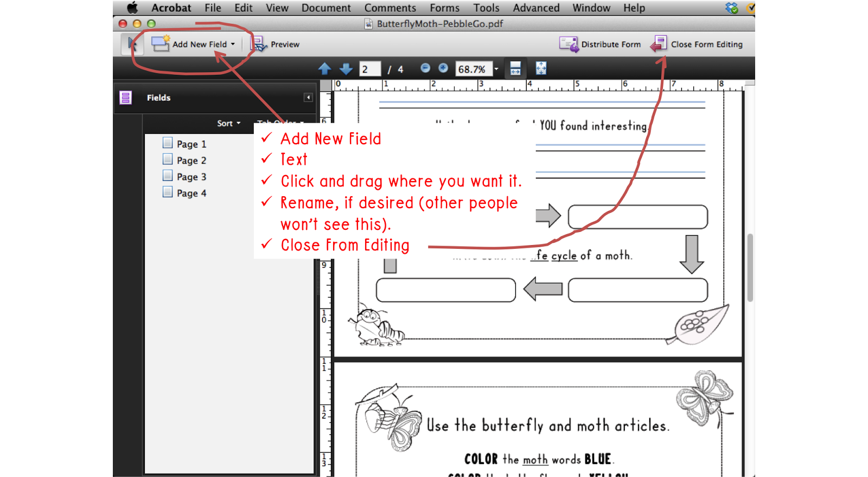Screen dimensions: 868x477
Task: Click the Page 2 icon in Fields list
Action: pyautogui.click(x=168, y=159)
